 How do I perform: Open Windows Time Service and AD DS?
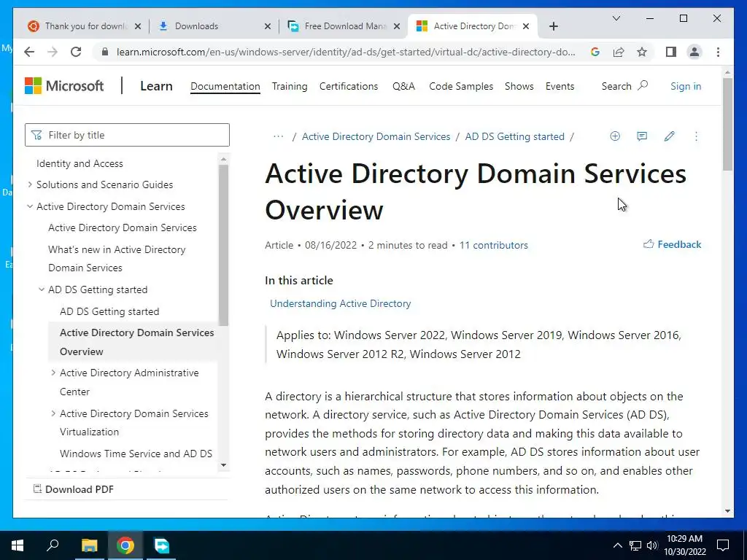pyautogui.click(x=136, y=454)
